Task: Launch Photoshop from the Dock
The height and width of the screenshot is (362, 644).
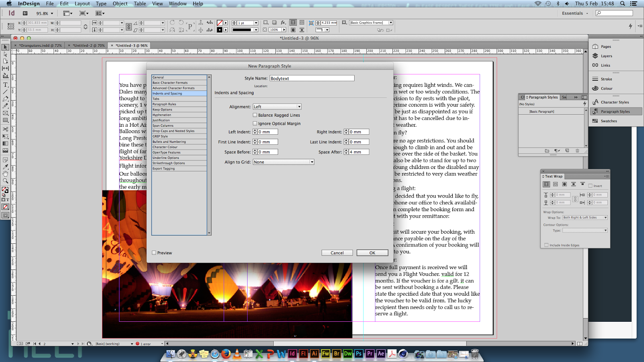Action: 359,354
